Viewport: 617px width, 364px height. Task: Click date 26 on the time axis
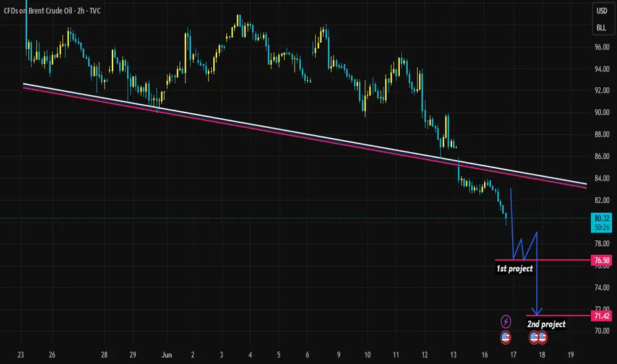(52, 355)
